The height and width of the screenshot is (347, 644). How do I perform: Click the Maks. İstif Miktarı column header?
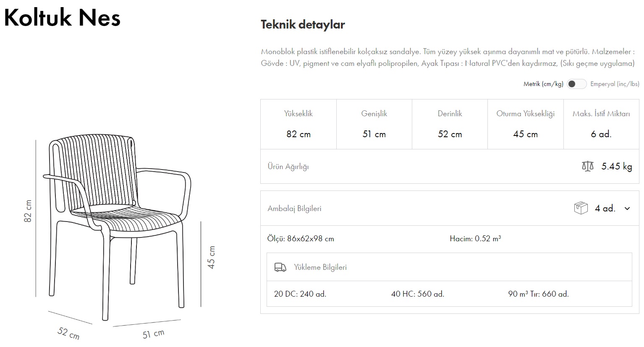602,113
